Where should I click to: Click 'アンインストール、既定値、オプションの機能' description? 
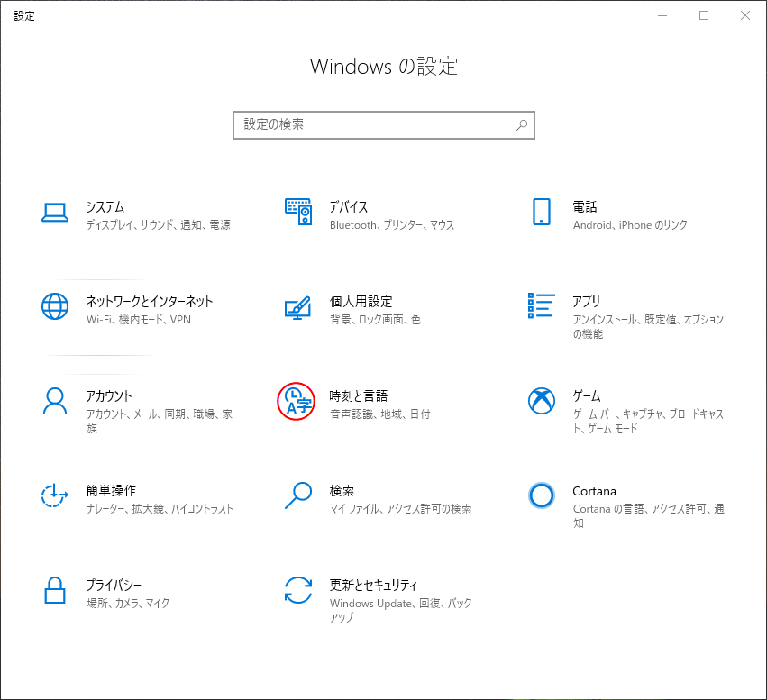coord(648,326)
